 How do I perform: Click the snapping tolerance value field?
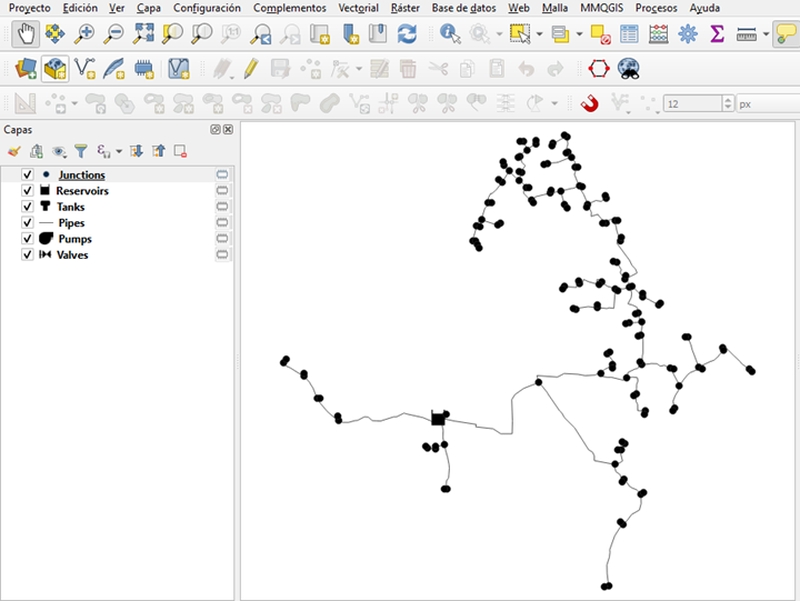click(693, 104)
